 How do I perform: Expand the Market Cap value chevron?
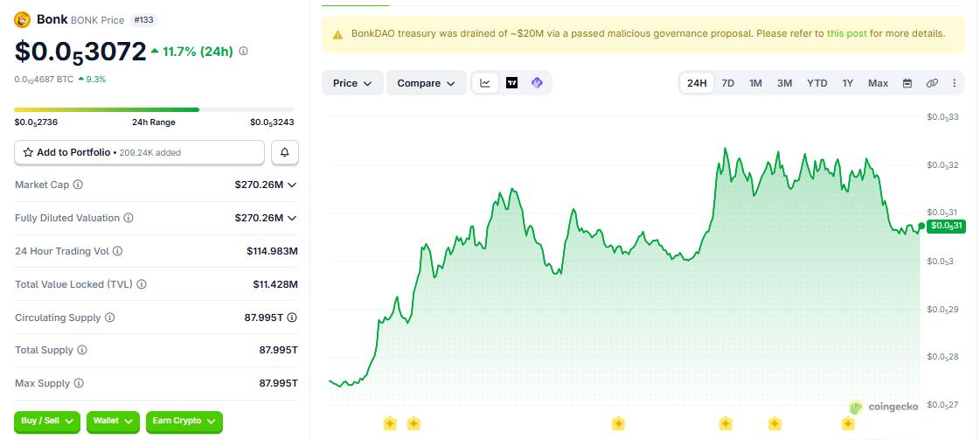292,185
